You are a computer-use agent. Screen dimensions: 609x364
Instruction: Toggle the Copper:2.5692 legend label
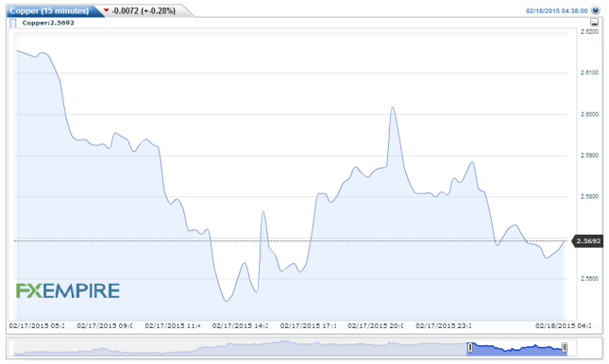[48, 23]
